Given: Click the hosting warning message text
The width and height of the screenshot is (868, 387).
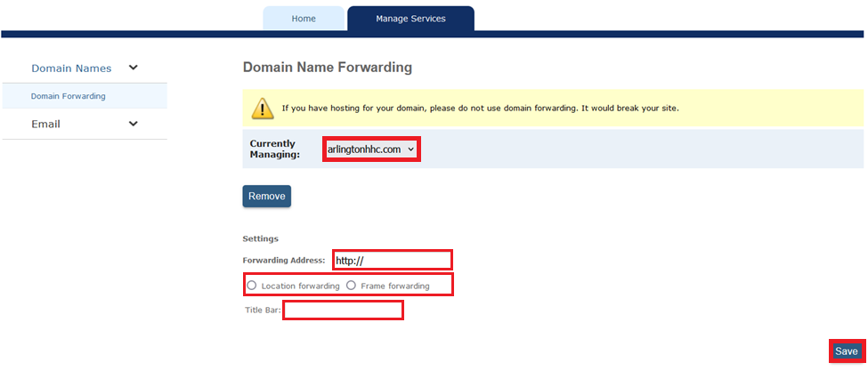Looking at the screenshot, I should tap(480, 109).
